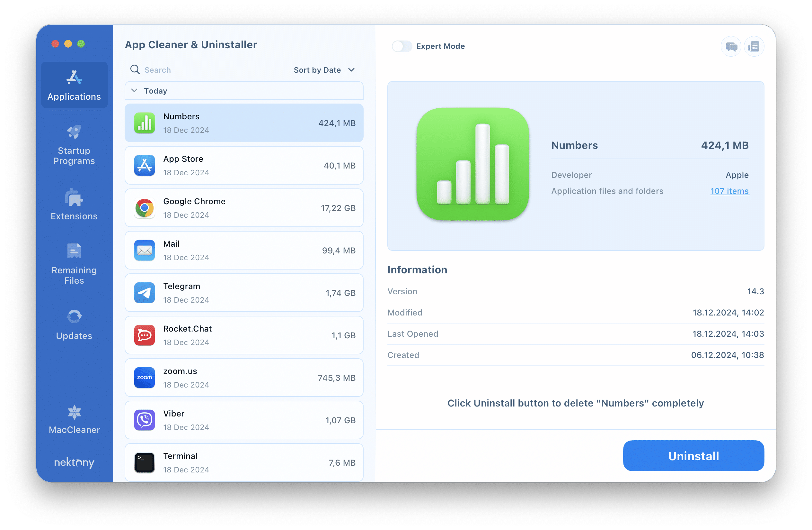Scroll down the applications list

point(244,462)
